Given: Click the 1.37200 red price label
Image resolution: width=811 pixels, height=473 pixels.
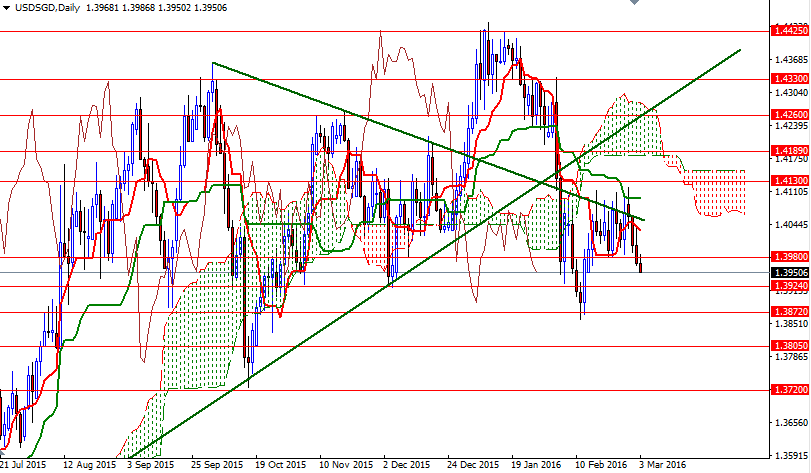Looking at the screenshot, I should (790, 390).
